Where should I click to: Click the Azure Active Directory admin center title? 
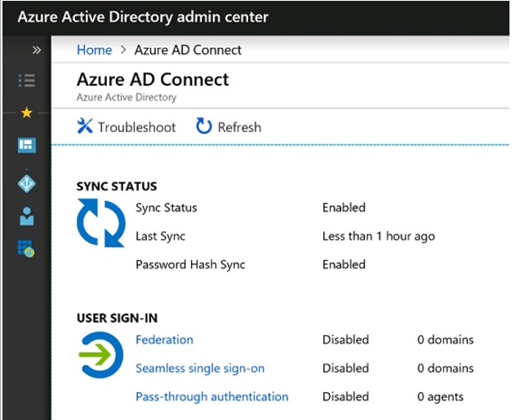click(x=143, y=16)
